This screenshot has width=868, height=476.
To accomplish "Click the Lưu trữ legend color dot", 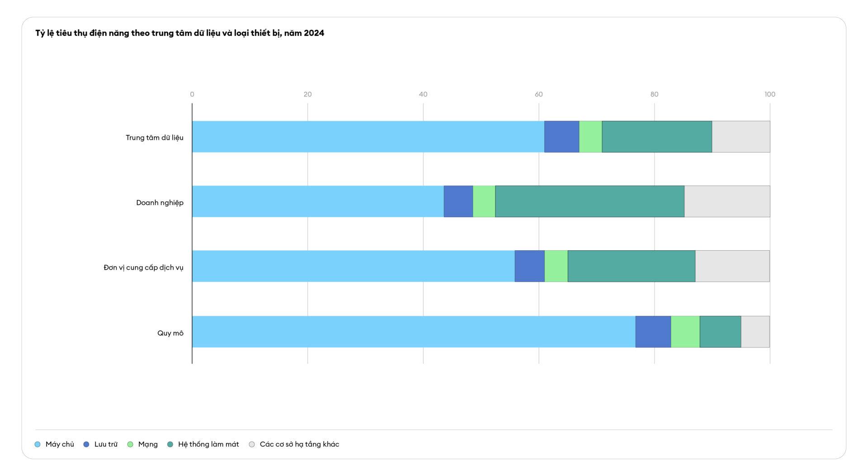I will coord(86,444).
